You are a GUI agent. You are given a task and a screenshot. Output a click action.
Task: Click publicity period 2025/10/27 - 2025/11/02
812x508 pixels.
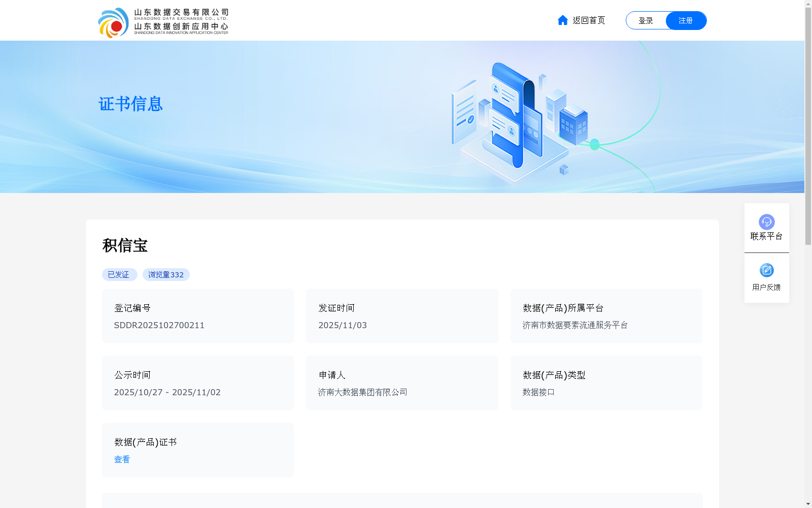(x=167, y=392)
